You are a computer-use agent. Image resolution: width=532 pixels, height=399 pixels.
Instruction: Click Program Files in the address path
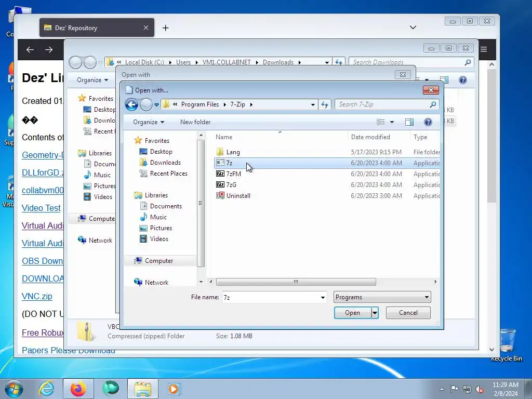[200, 104]
